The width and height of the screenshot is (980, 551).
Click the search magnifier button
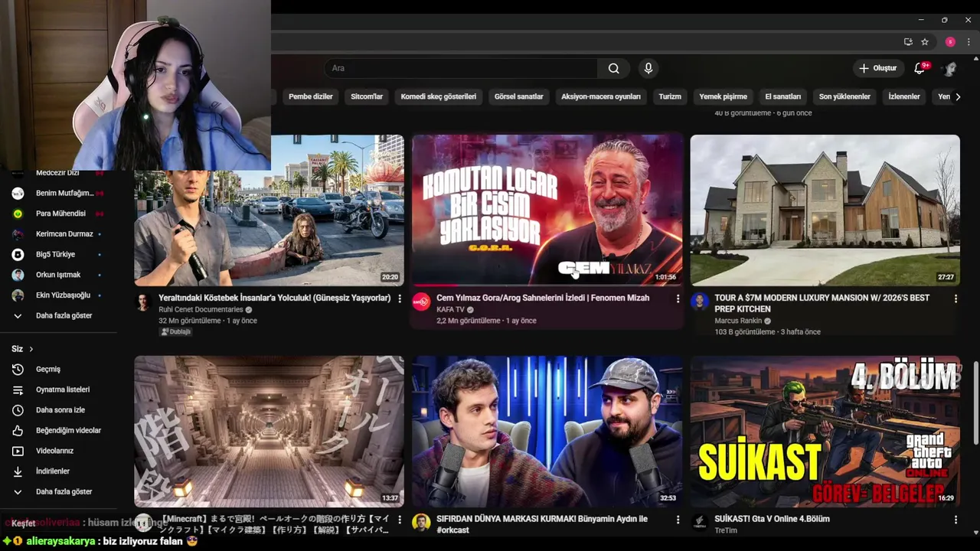click(613, 68)
